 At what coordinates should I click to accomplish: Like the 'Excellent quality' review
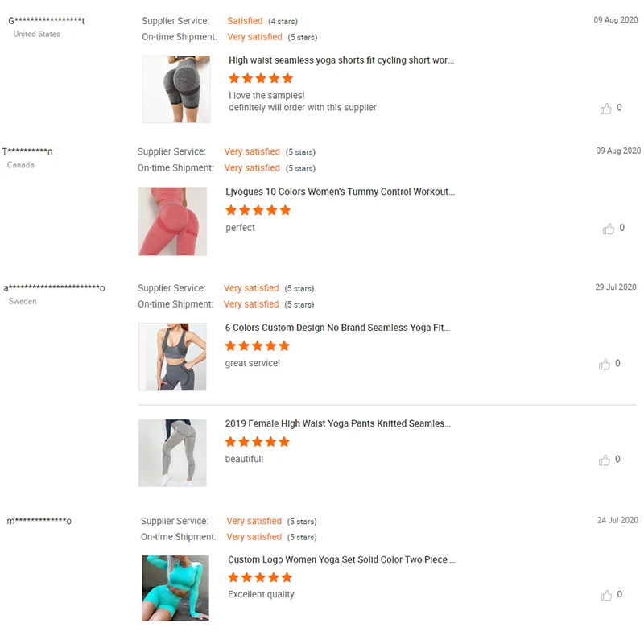606,595
